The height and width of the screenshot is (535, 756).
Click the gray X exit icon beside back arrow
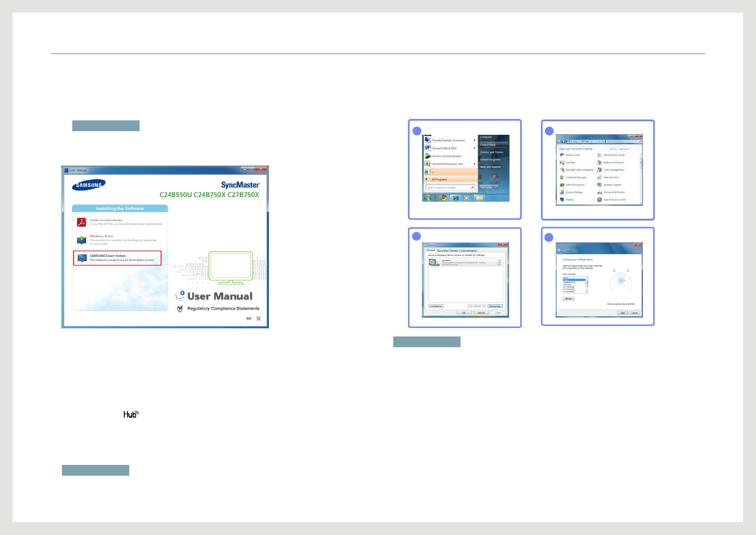pyautogui.click(x=259, y=318)
